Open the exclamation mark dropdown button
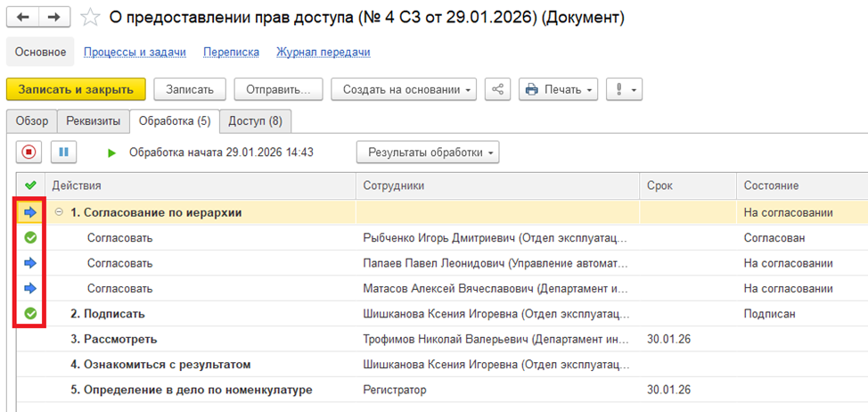 pos(624,89)
